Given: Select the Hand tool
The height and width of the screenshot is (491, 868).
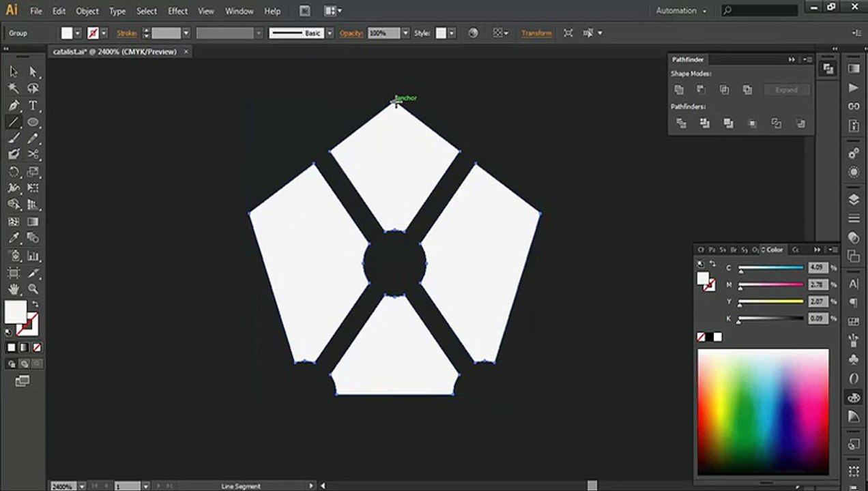Looking at the screenshot, I should click(x=14, y=289).
